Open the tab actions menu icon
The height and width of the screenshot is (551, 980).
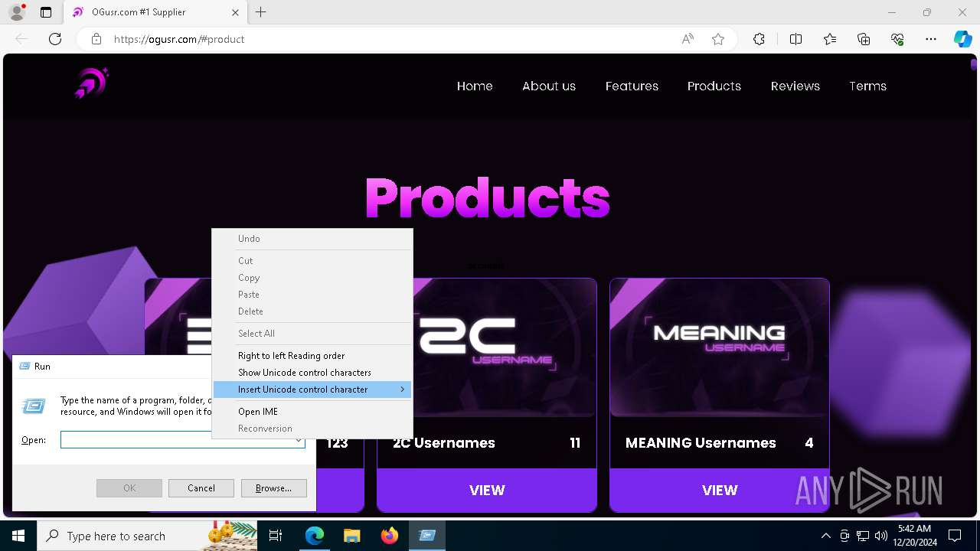point(46,12)
